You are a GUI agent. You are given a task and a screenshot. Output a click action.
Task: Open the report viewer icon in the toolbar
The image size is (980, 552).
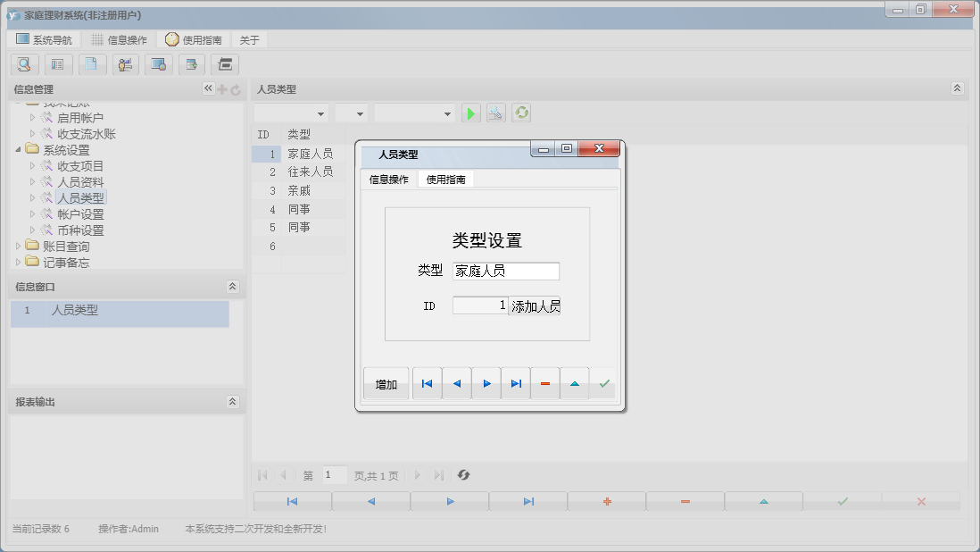(58, 64)
